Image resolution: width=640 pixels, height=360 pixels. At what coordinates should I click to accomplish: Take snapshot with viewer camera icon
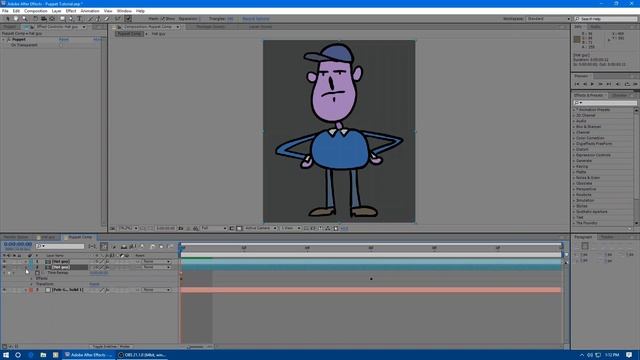[180, 229]
